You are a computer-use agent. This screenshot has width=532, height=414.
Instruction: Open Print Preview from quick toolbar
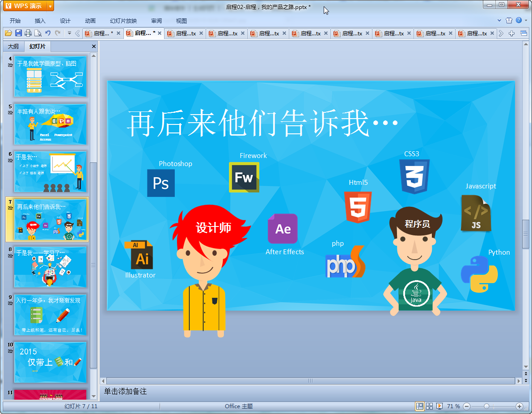click(x=38, y=33)
